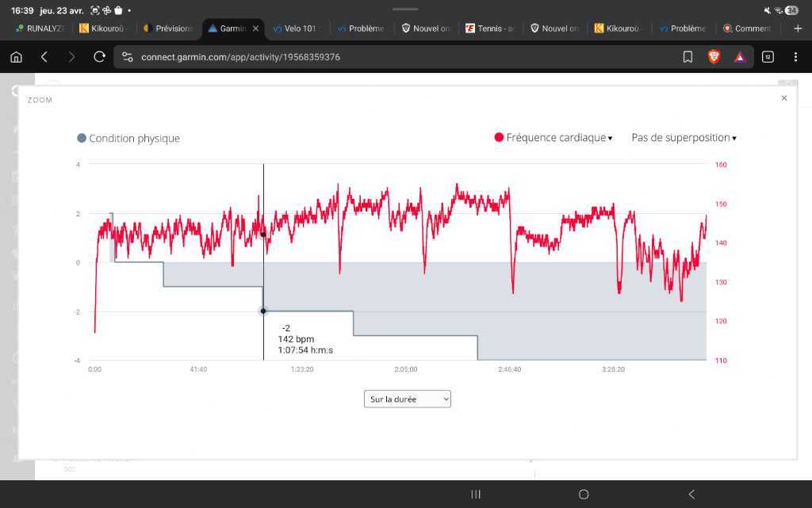
Task: Reload the Garmin Connect page
Action: pos(99,57)
